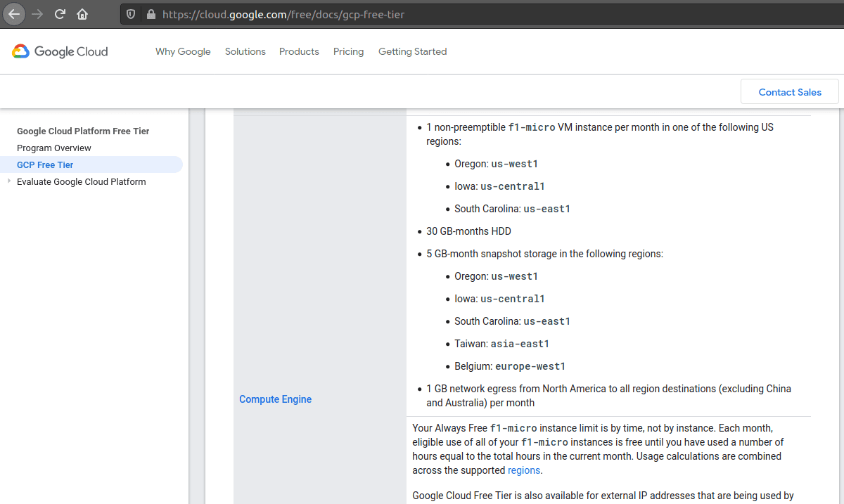Click the Belgium: europe-west1 entry
Screen dimensions: 844x504
click(510, 366)
